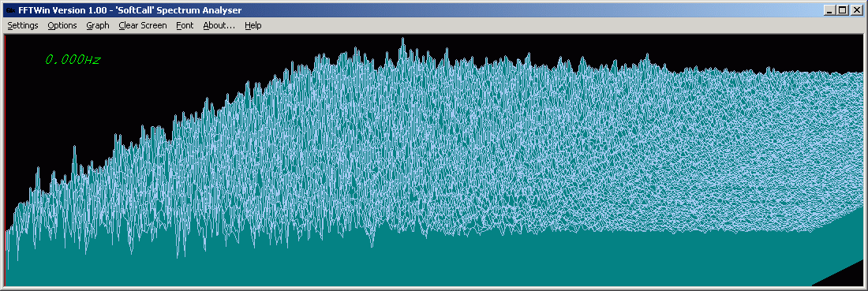Viewport: 868px width, 291px height.
Task: Open the Settings menu
Action: pyautogui.click(x=23, y=25)
